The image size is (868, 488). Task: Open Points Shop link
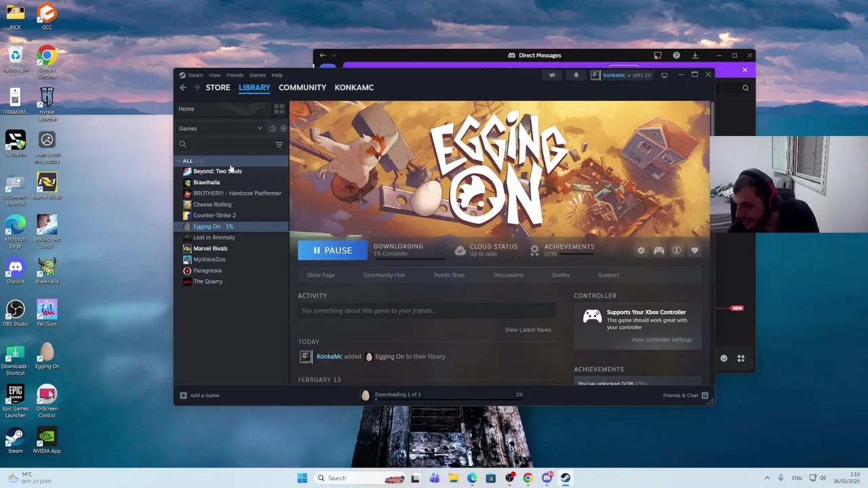pyautogui.click(x=449, y=275)
